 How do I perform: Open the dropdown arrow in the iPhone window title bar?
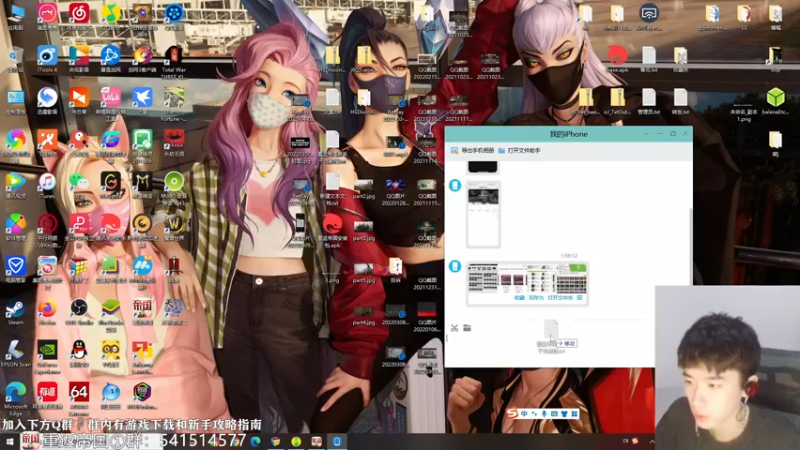click(647, 134)
